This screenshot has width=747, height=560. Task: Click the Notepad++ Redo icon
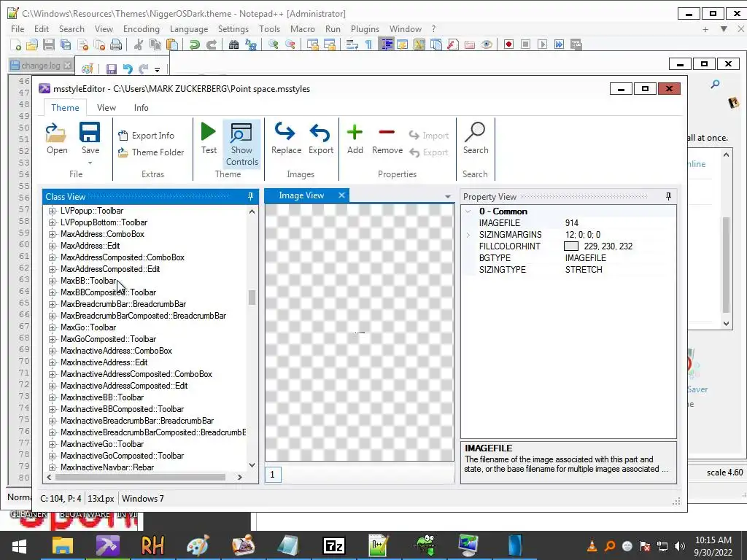212,44
